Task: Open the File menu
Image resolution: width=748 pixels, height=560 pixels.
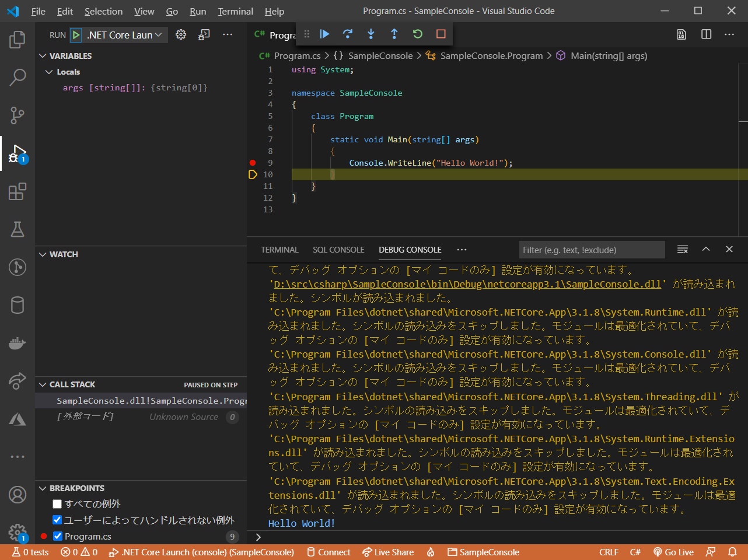Action: (x=39, y=11)
